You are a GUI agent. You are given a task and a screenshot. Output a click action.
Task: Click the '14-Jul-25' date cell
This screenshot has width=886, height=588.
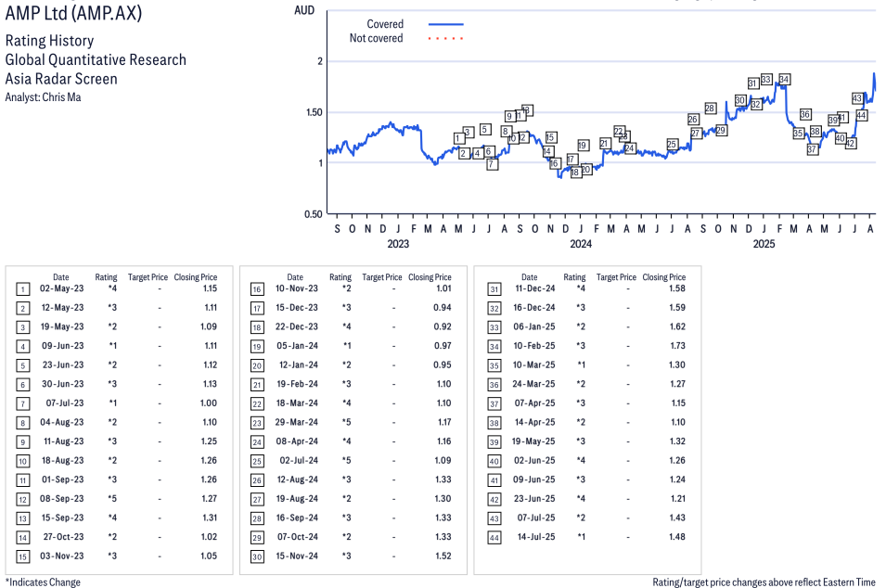point(536,537)
